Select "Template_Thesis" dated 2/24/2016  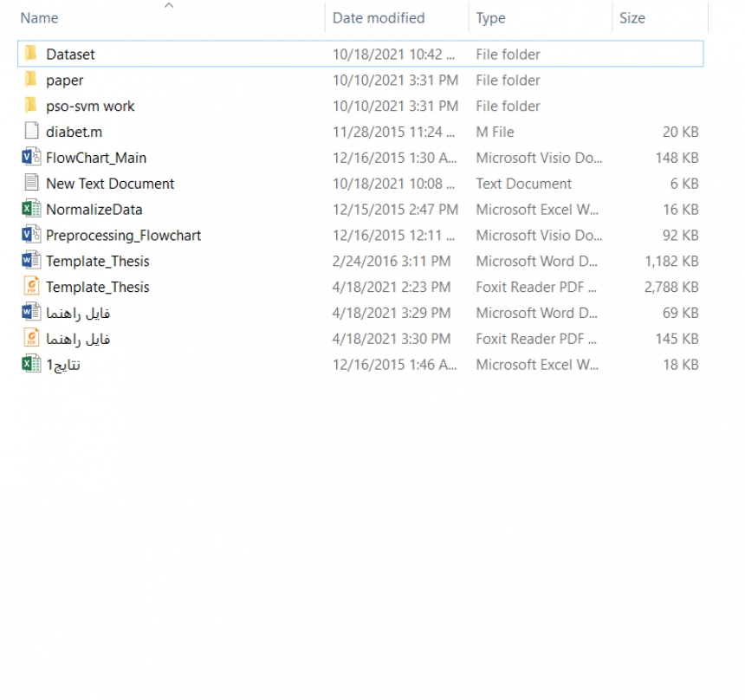pos(98,261)
